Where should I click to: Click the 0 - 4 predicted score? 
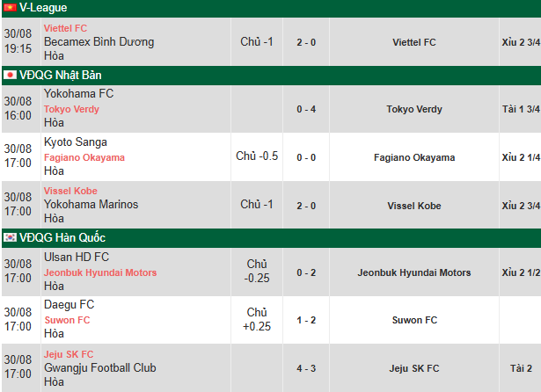(x=306, y=109)
